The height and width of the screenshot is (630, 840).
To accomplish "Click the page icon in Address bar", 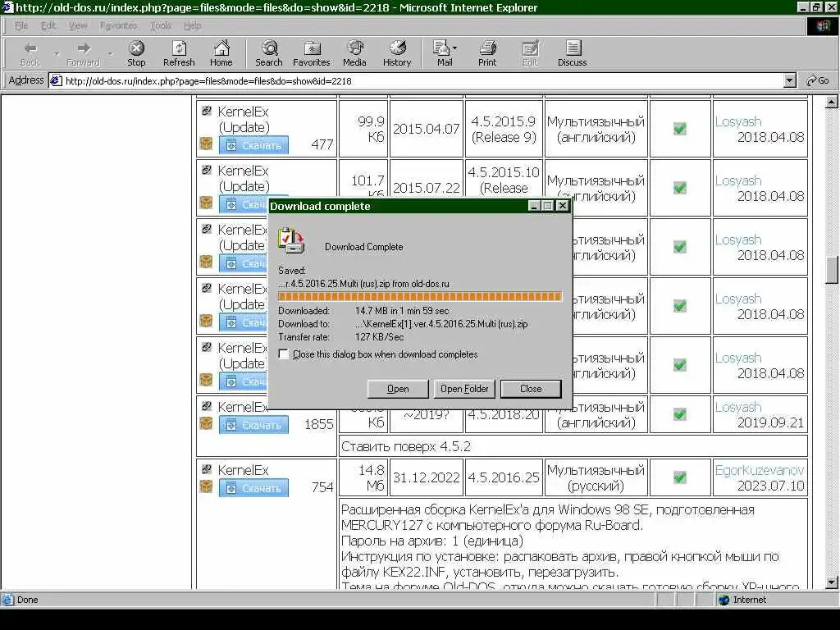I will click(x=56, y=81).
